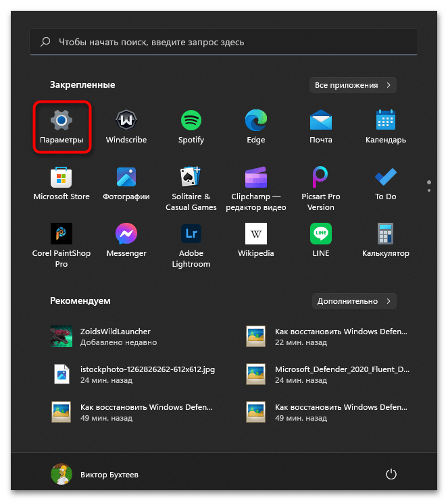This screenshot has height=501, width=448.
Task: Launch Corel PaintShop Pro
Action: click(61, 245)
